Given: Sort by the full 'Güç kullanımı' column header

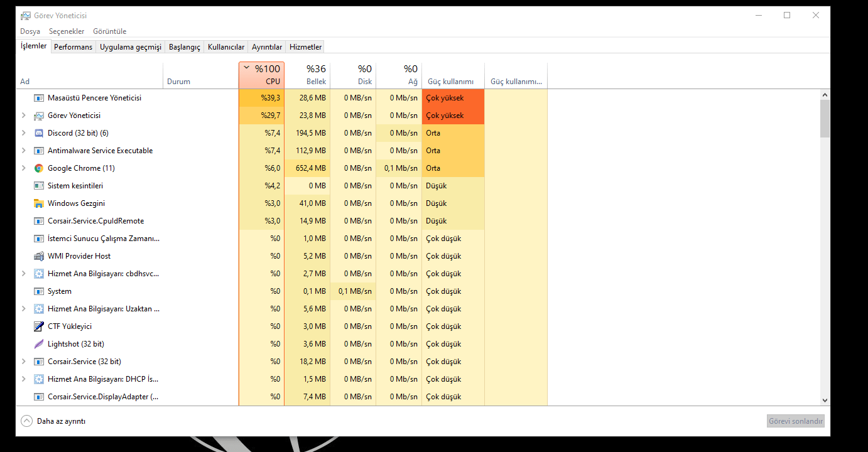Looking at the screenshot, I should [453, 75].
